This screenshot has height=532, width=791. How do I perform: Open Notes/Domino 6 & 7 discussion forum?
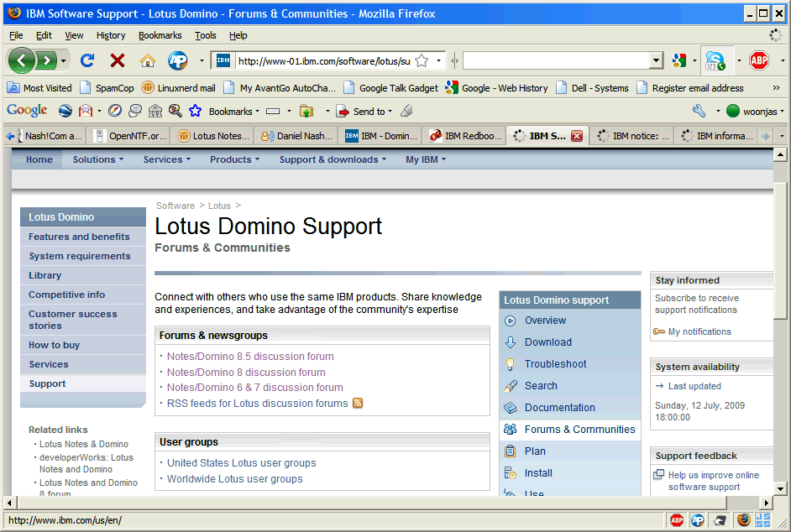[x=254, y=388]
